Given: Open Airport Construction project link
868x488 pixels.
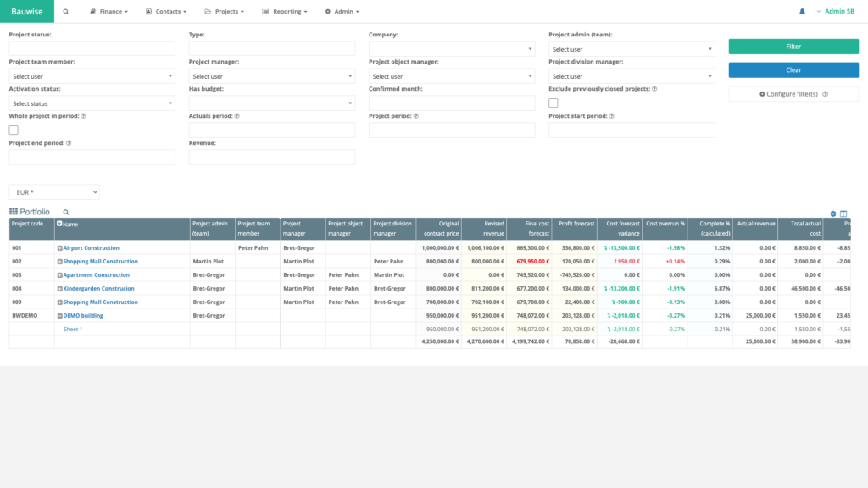Looking at the screenshot, I should pos(91,248).
